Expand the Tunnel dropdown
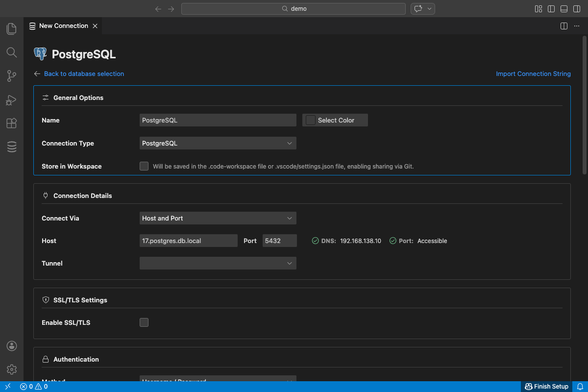The width and height of the screenshot is (588, 392). (218, 264)
